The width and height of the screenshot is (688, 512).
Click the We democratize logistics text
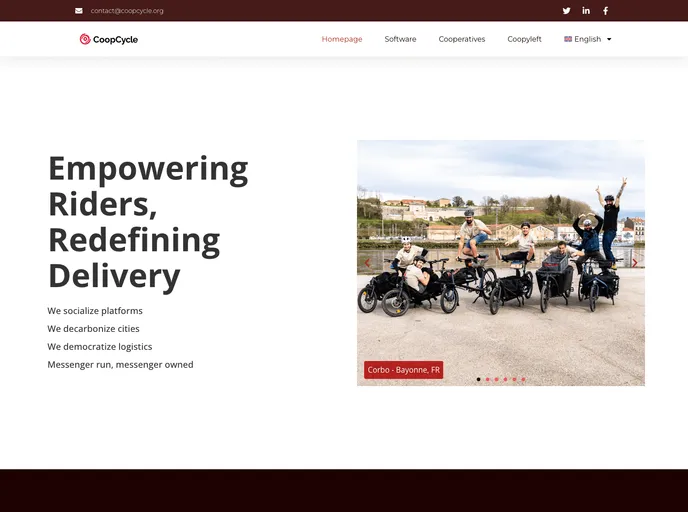click(100, 347)
